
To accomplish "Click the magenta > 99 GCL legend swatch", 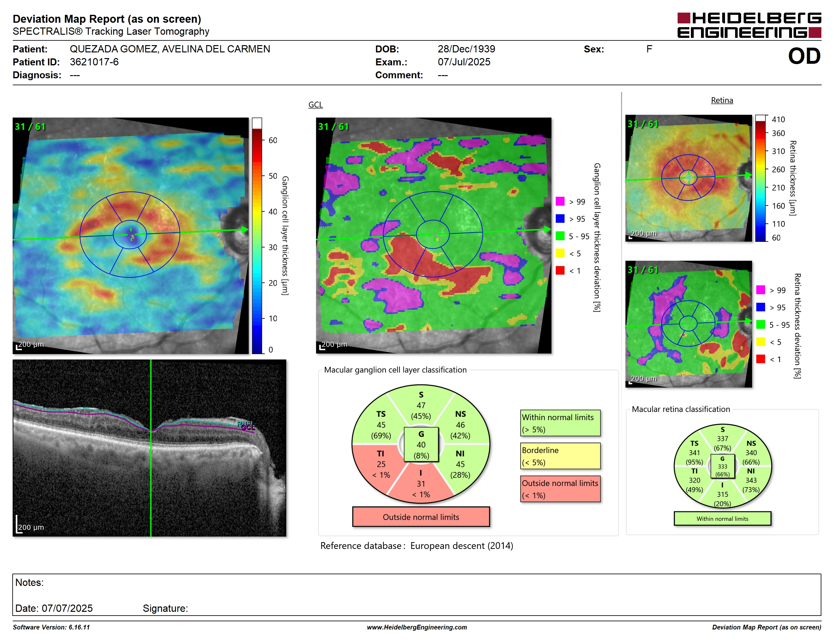I will click(x=560, y=201).
